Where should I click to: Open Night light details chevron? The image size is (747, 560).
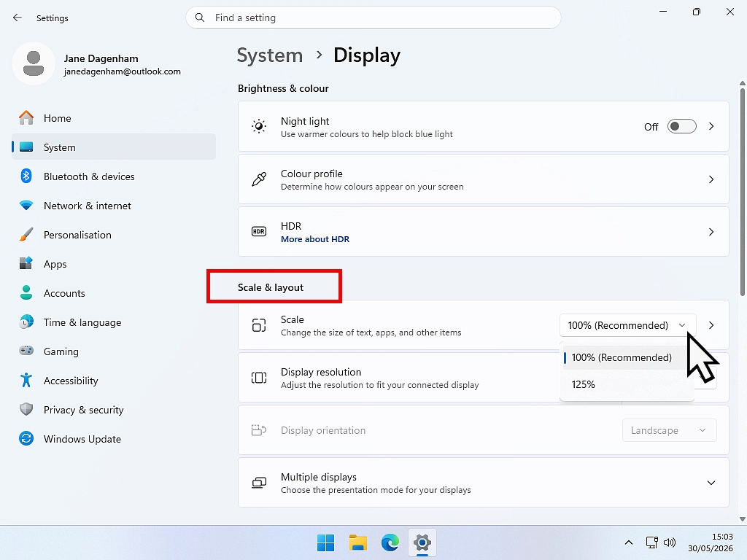[711, 126]
